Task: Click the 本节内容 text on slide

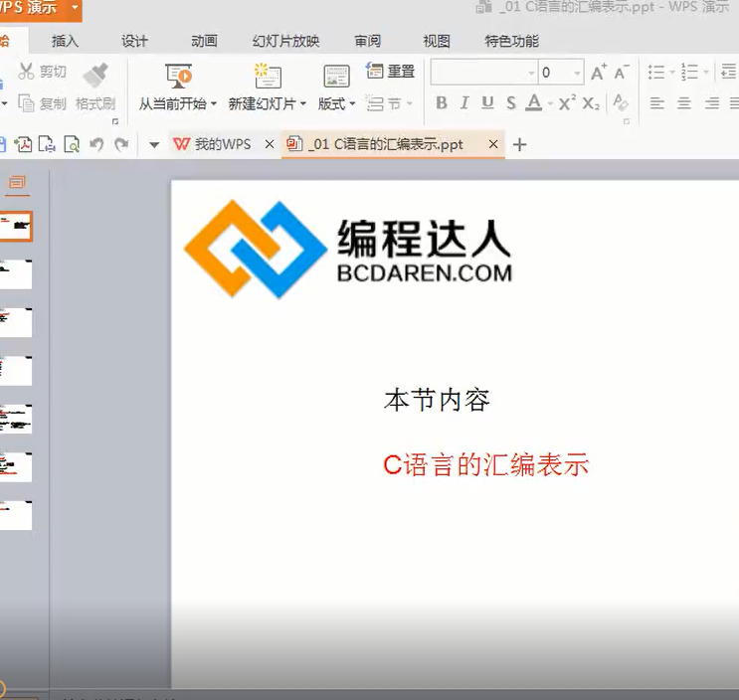Action: point(437,400)
